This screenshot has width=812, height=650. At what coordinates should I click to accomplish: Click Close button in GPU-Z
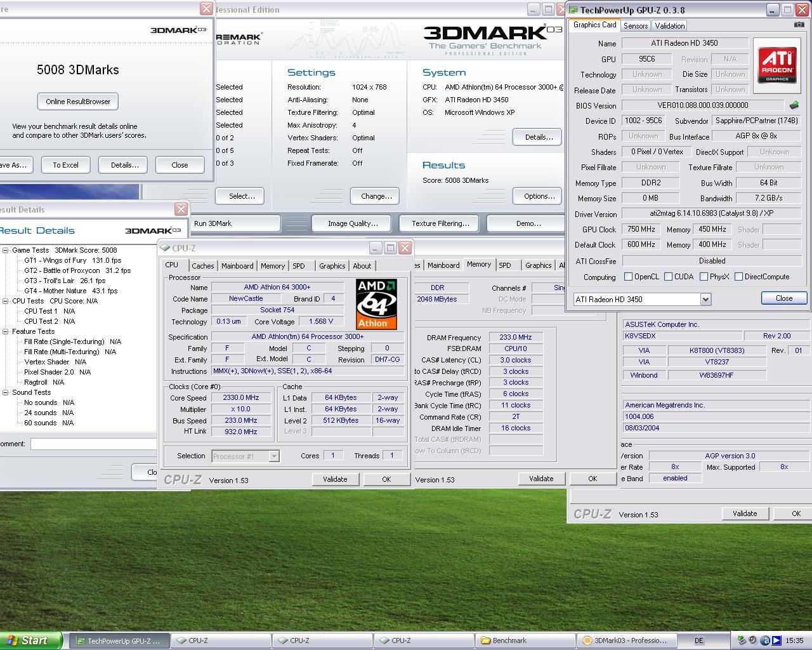(x=784, y=298)
